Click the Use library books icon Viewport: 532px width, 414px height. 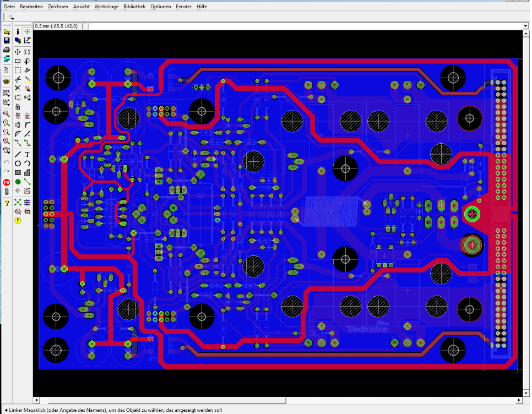coord(7,81)
